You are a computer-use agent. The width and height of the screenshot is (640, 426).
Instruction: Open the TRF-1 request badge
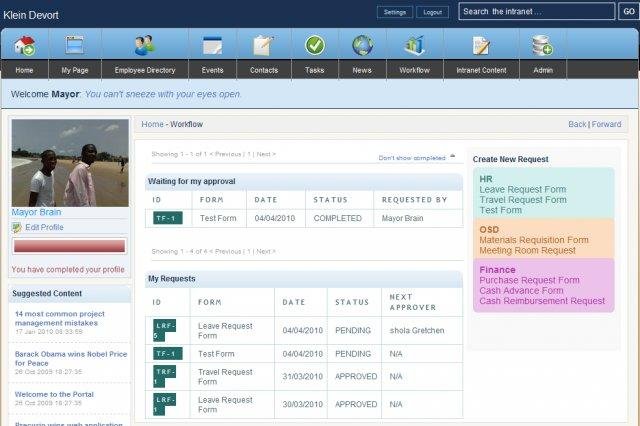point(164,376)
